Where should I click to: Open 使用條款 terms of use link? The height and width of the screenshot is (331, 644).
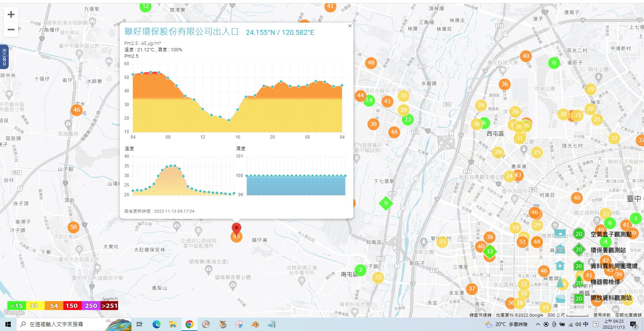point(602,315)
